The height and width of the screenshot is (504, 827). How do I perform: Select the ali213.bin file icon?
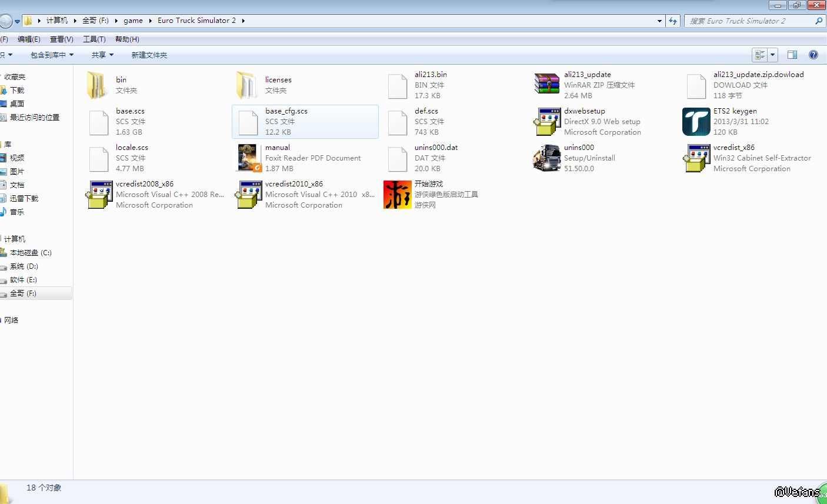pyautogui.click(x=398, y=86)
